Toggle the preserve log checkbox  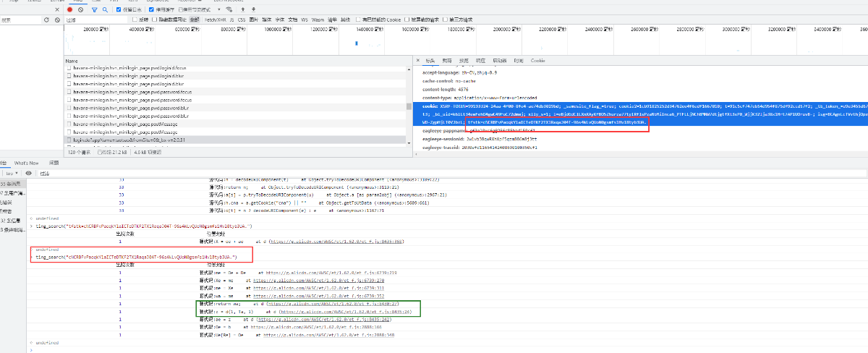point(119,9)
